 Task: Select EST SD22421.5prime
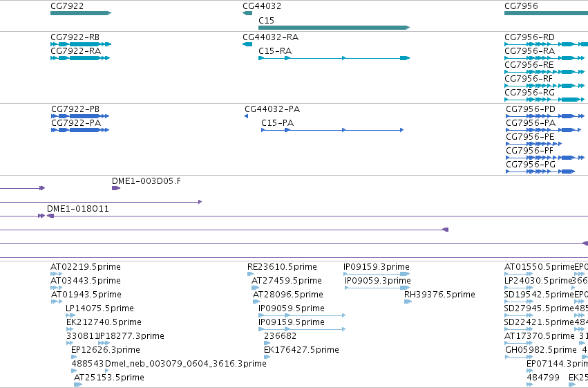(x=539, y=322)
